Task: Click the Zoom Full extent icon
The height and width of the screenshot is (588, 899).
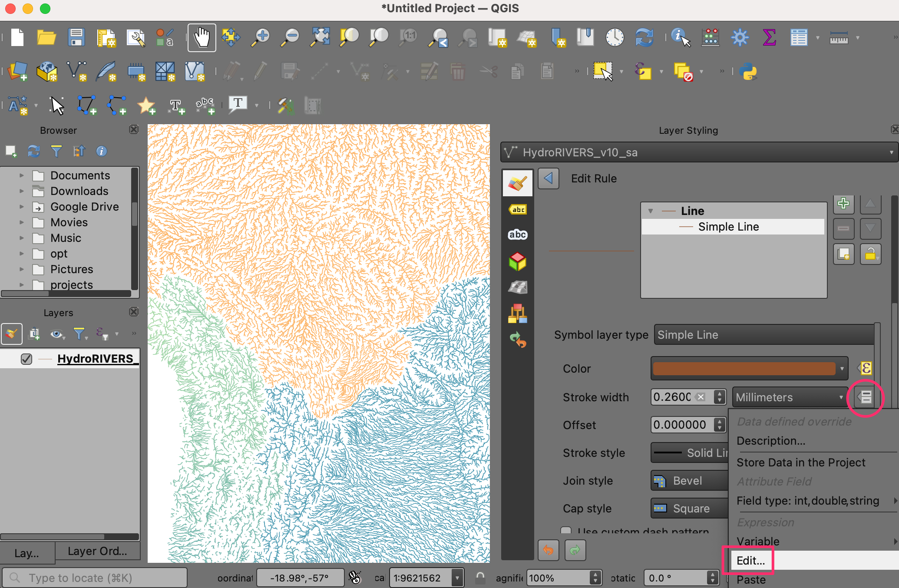Action: tap(320, 38)
